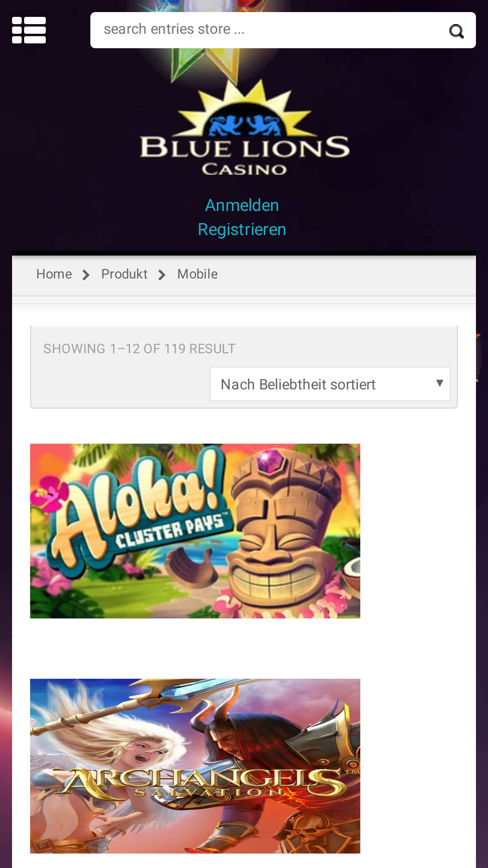Click the sun emblem with blue lions
The width and height of the screenshot is (488, 868).
coord(245,108)
